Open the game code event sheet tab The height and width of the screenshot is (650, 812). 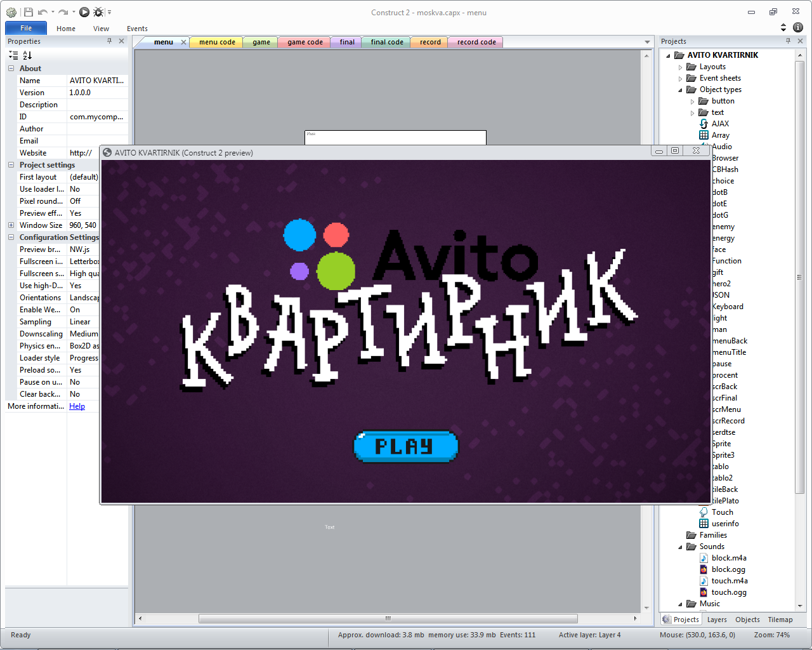tap(304, 43)
